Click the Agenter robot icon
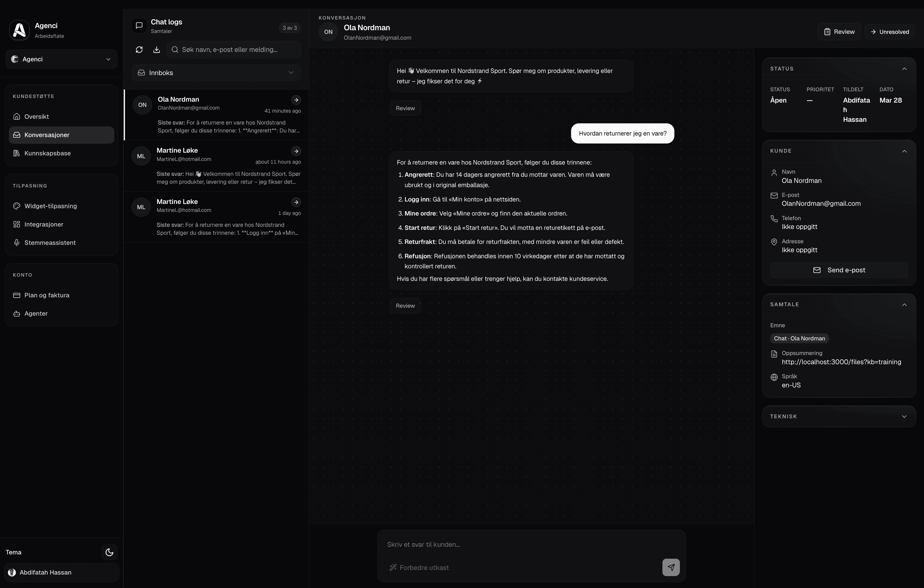This screenshot has width=924, height=588. point(16,314)
